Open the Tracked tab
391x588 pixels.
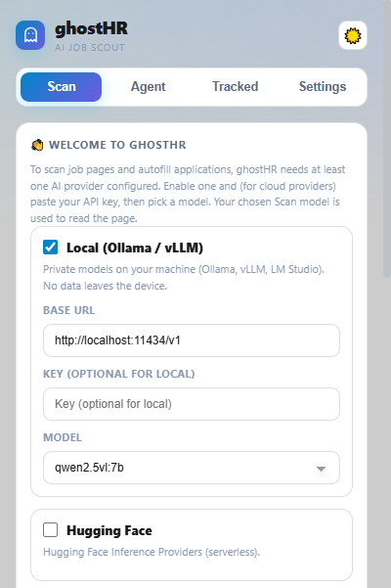pos(236,87)
